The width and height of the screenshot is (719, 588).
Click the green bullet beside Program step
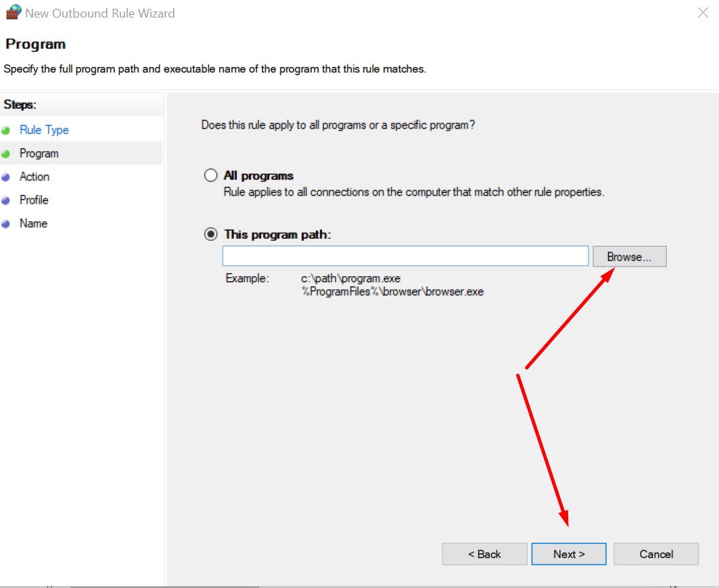6,154
